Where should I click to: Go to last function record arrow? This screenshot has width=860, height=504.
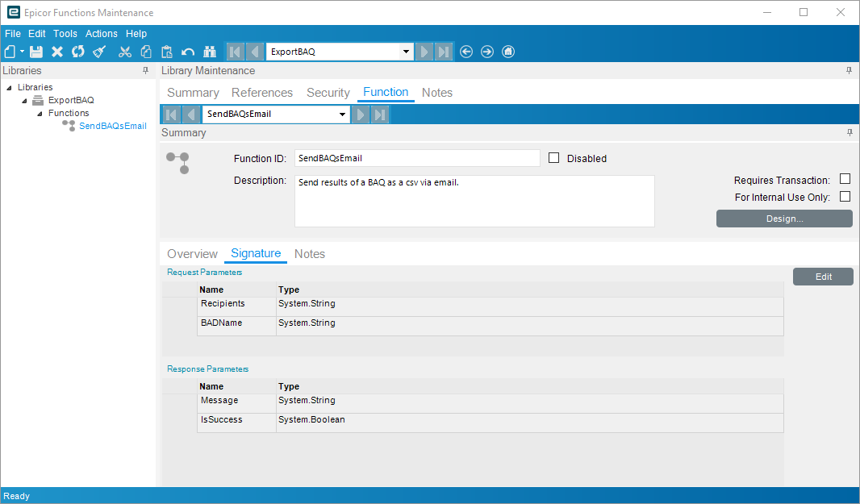380,114
